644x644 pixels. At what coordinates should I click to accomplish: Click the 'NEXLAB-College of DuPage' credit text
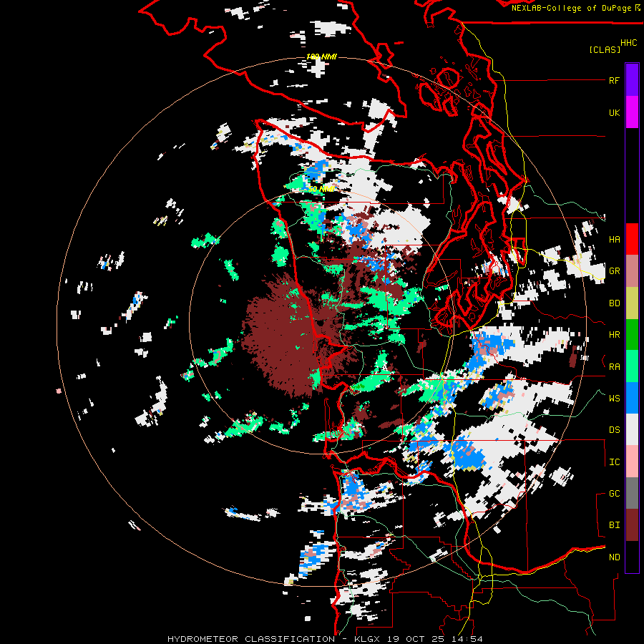pyautogui.click(x=571, y=8)
